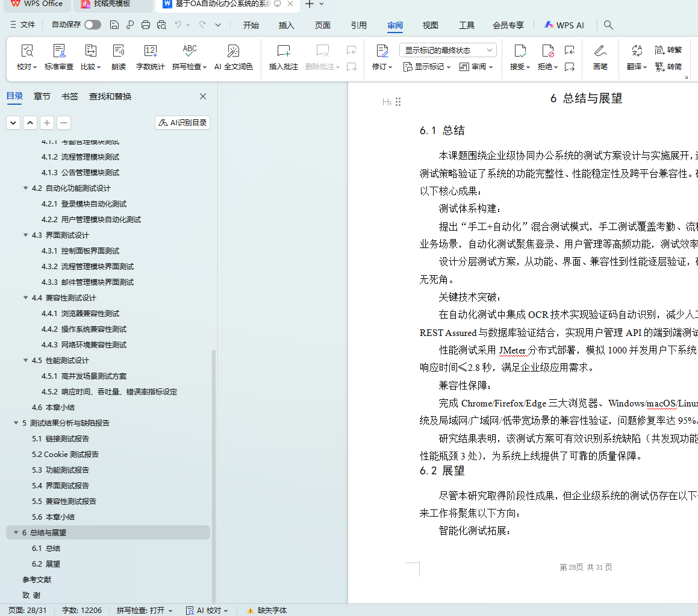
Task: Collapse the 6 总结与展望 outline node
Action: [16, 532]
